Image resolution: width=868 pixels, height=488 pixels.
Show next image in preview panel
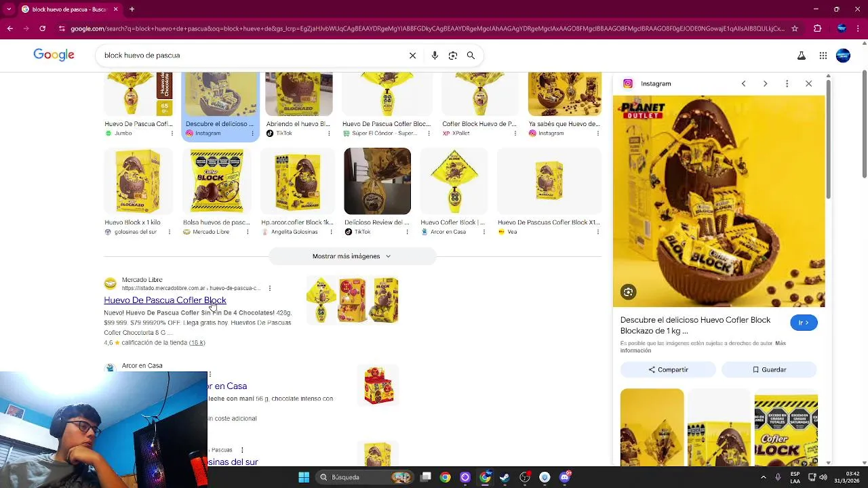click(x=765, y=84)
